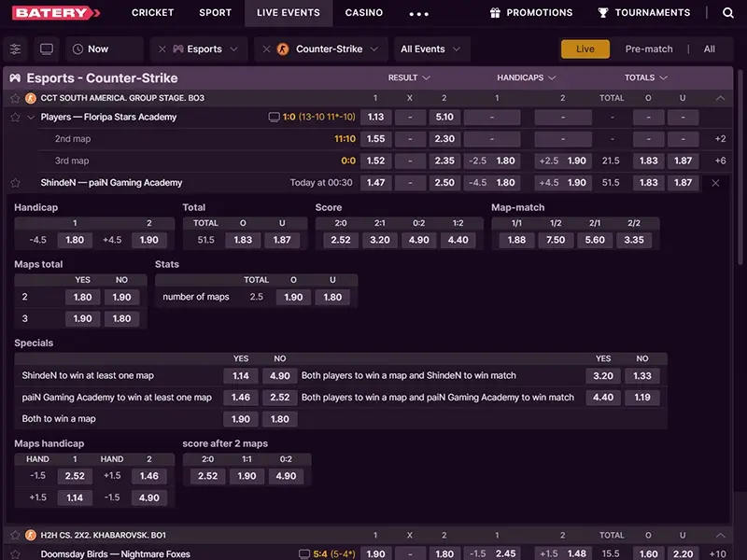Open the Now time filter
Screen dimensions: 747x560
(105, 49)
